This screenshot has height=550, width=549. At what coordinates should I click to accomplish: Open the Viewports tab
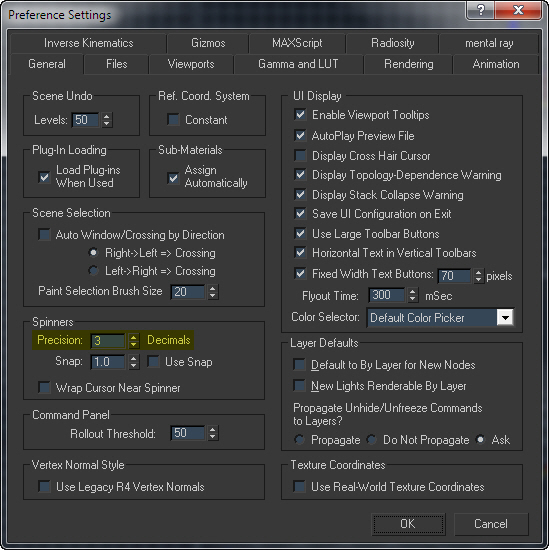[191, 64]
